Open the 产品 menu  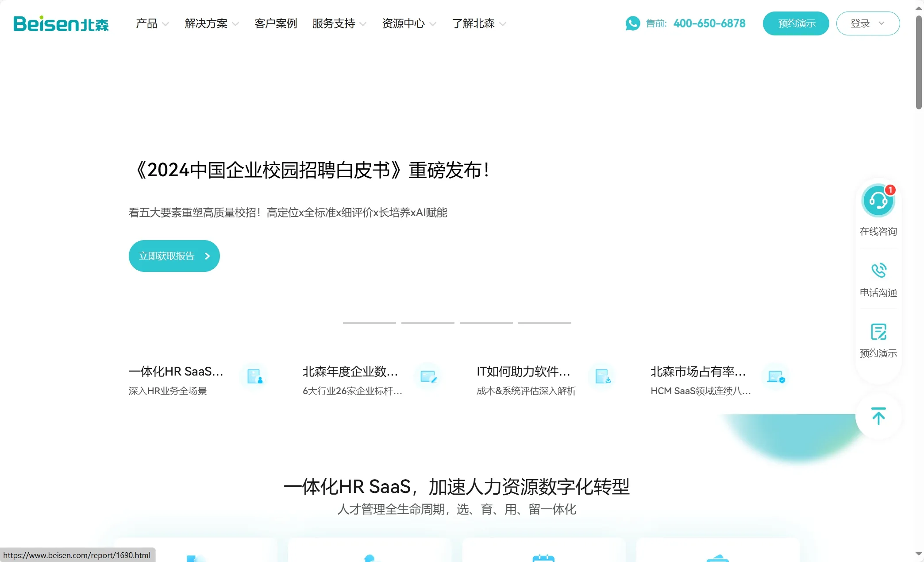(147, 23)
